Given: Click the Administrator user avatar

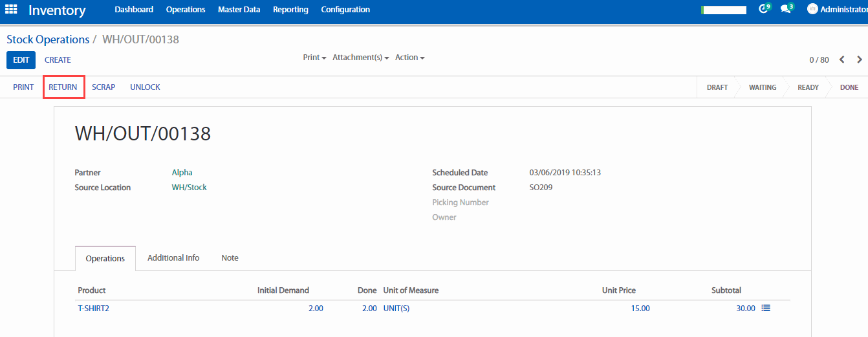Looking at the screenshot, I should [812, 9].
